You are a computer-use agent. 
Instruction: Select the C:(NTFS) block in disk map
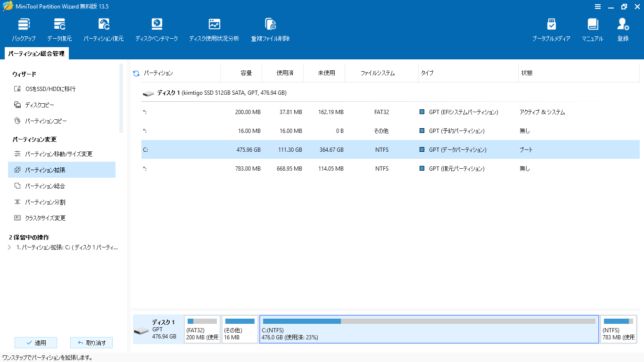(429, 329)
